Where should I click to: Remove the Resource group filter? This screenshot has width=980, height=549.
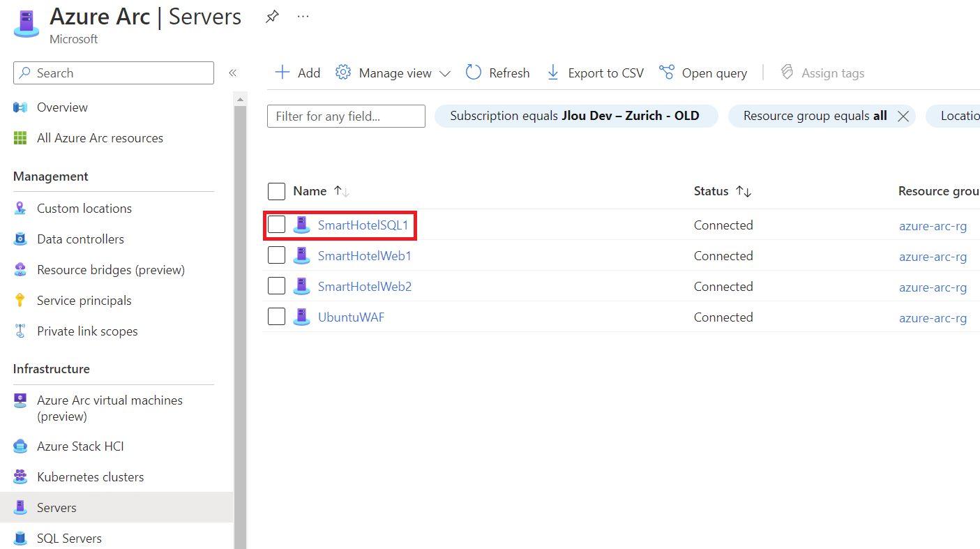point(903,116)
